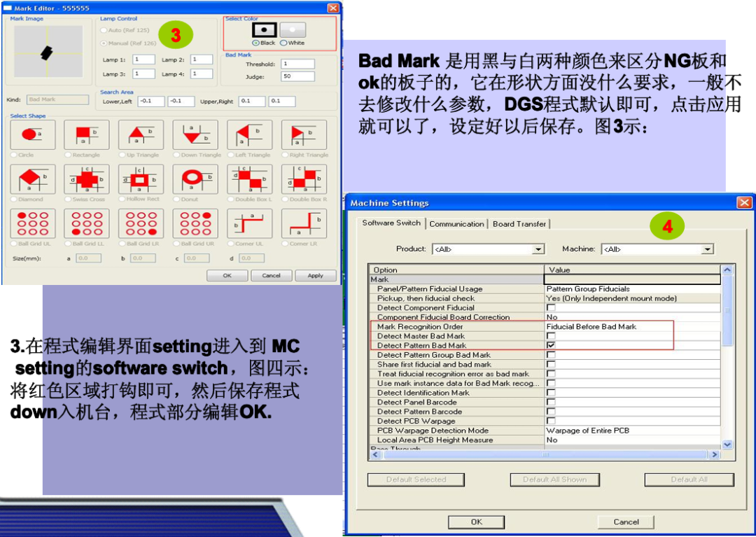This screenshot has height=537, width=756.
Task: Click the Default All Shown button
Action: pos(555,480)
